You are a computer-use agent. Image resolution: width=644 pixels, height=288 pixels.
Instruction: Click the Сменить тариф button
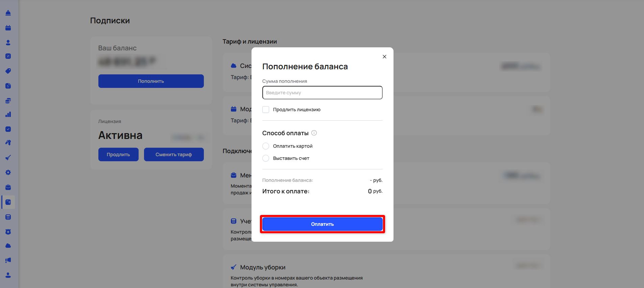coord(173,154)
